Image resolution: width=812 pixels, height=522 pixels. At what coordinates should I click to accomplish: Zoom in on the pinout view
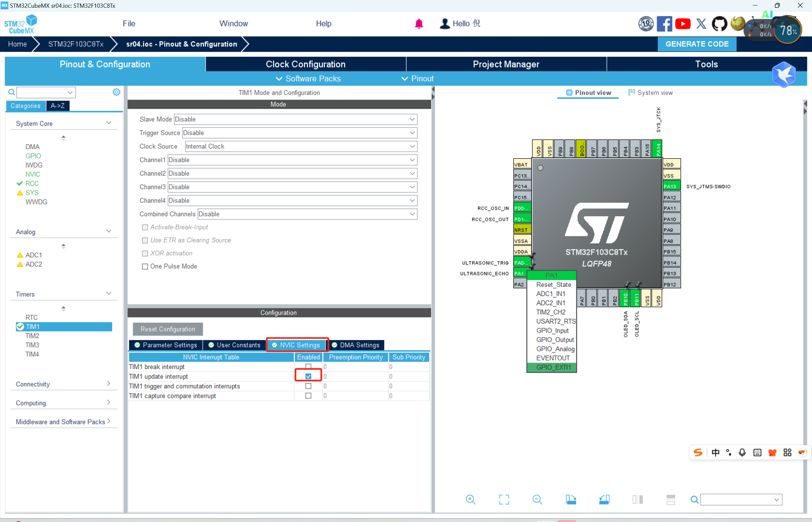(470, 499)
